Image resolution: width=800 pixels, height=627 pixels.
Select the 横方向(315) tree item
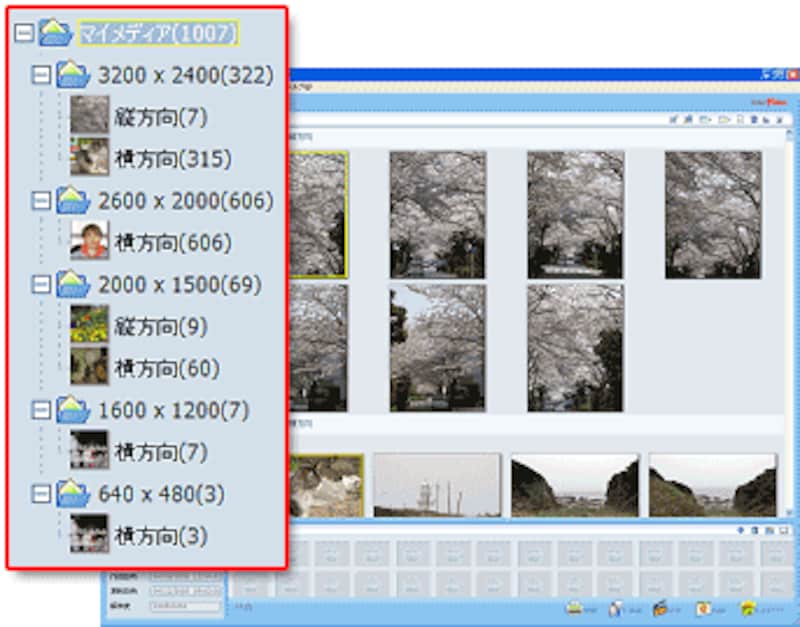coord(173,159)
